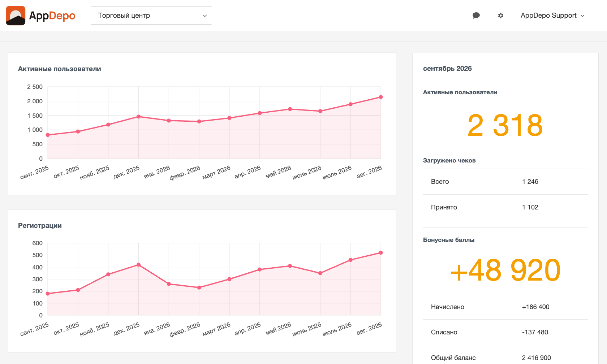Click the Начислено value +186 400
607x364 pixels.
[x=535, y=307]
